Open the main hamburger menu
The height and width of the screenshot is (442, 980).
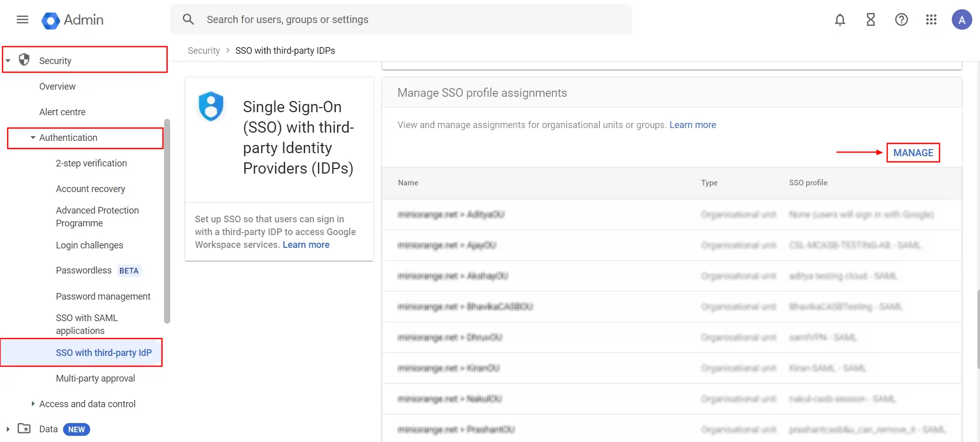(x=23, y=19)
